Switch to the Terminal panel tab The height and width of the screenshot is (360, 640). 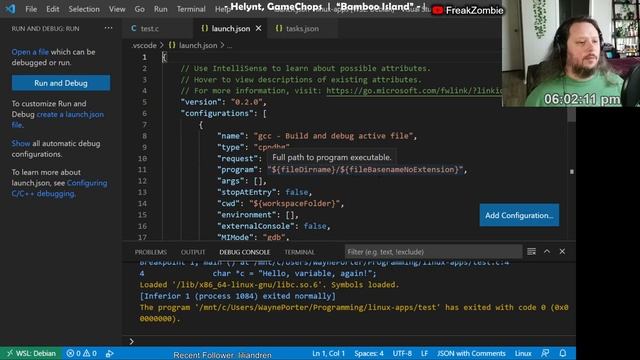coord(300,252)
